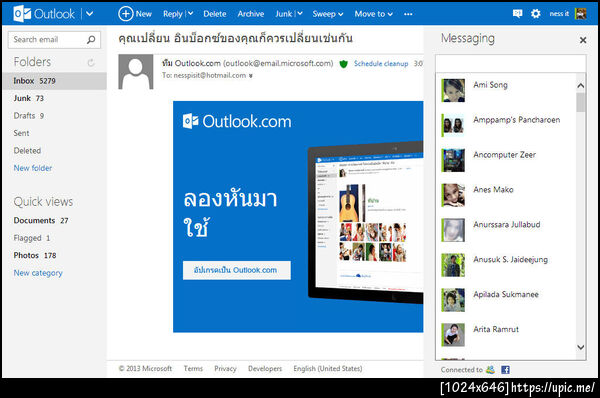Image resolution: width=600 pixels, height=398 pixels.
Task: Delete the open email
Action: pos(215,14)
